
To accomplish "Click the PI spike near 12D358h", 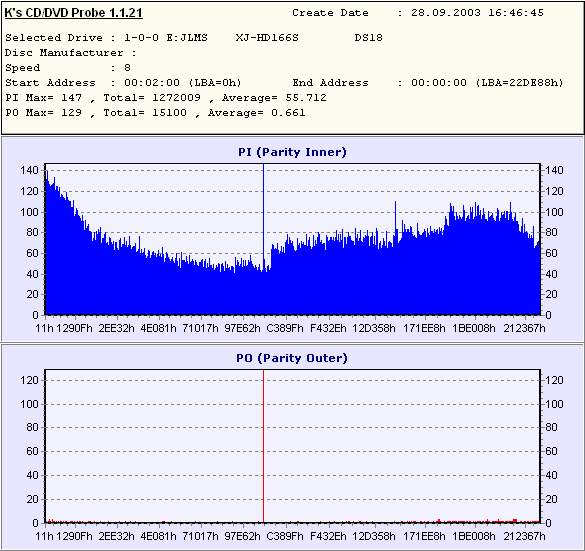I will [x=395, y=220].
